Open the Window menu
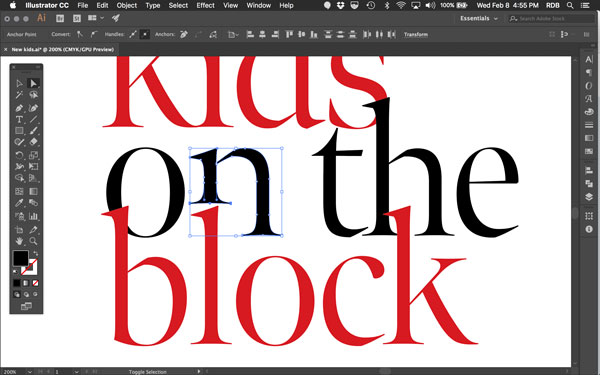The width and height of the screenshot is (600, 375). coord(259,5)
